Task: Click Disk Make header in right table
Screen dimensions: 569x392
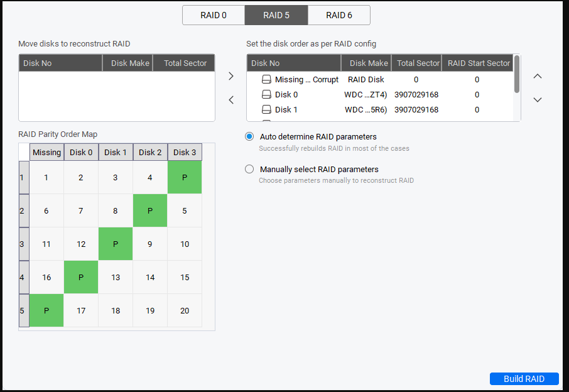Action: [x=368, y=63]
